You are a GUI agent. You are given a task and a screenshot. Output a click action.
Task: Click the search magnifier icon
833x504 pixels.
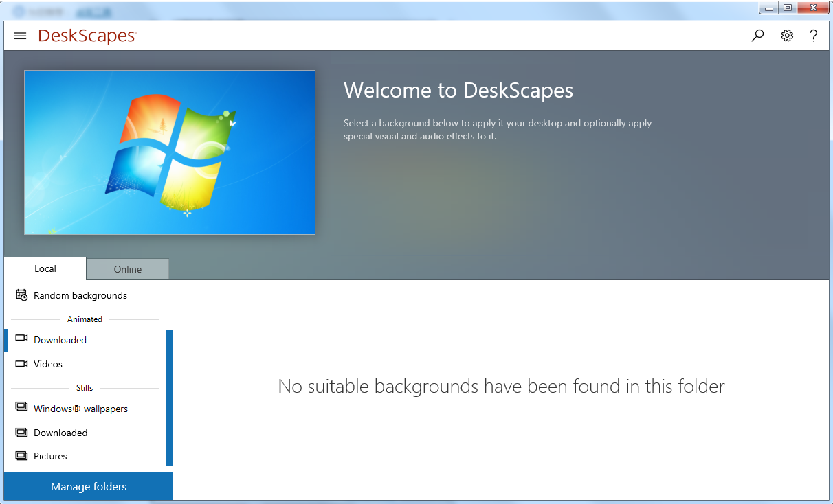[x=757, y=36]
